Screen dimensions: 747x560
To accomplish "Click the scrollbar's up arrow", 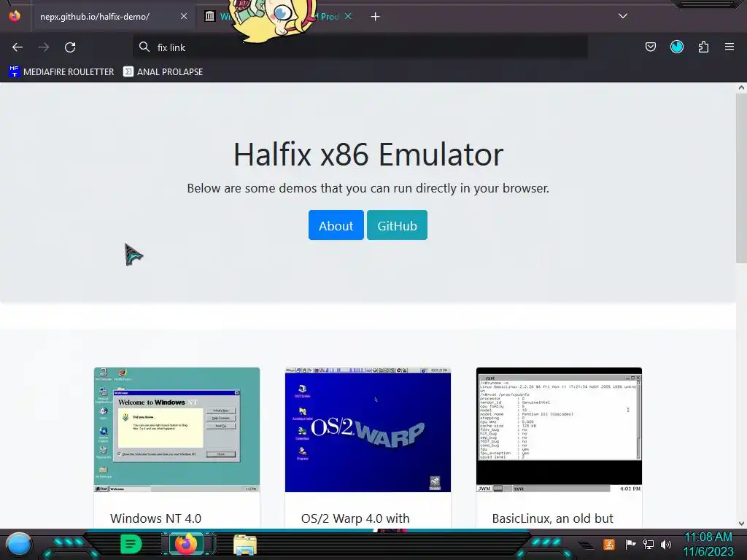I will [741, 87].
